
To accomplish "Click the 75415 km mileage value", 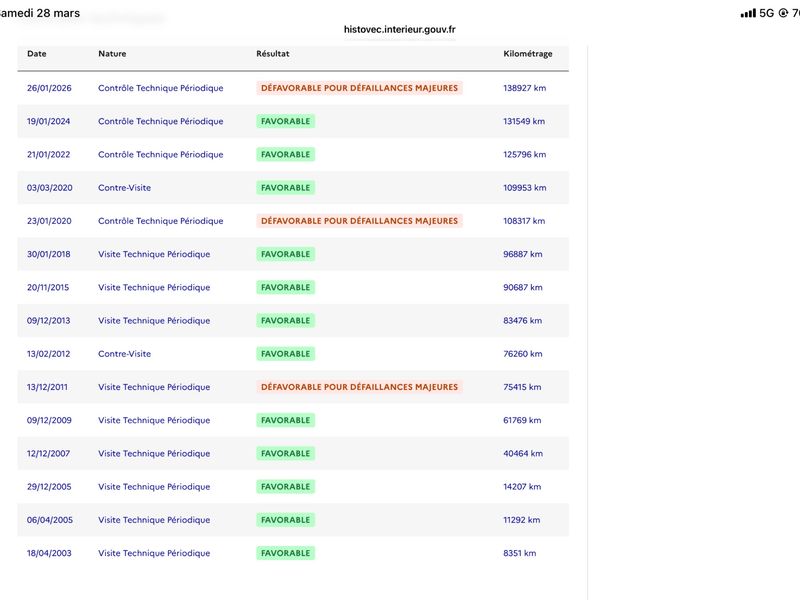I will coord(522,386).
